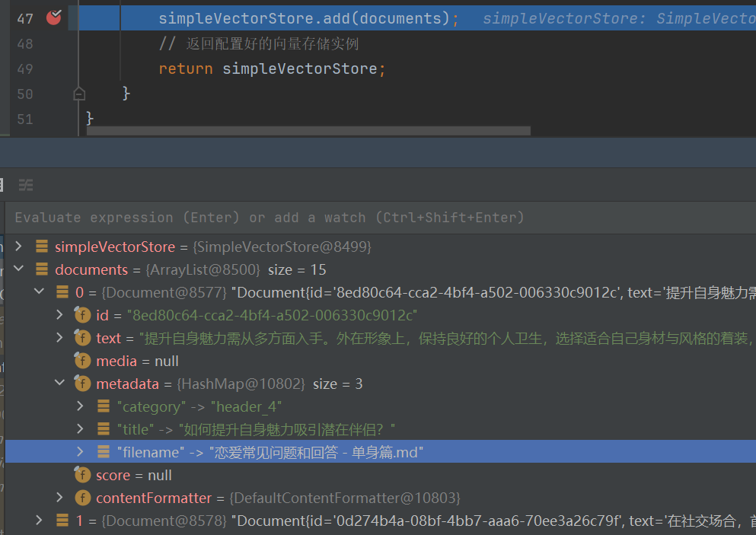Select the title value "如何提升自身魅力吸引潜在伴侣？"

pyautogui.click(x=287, y=429)
